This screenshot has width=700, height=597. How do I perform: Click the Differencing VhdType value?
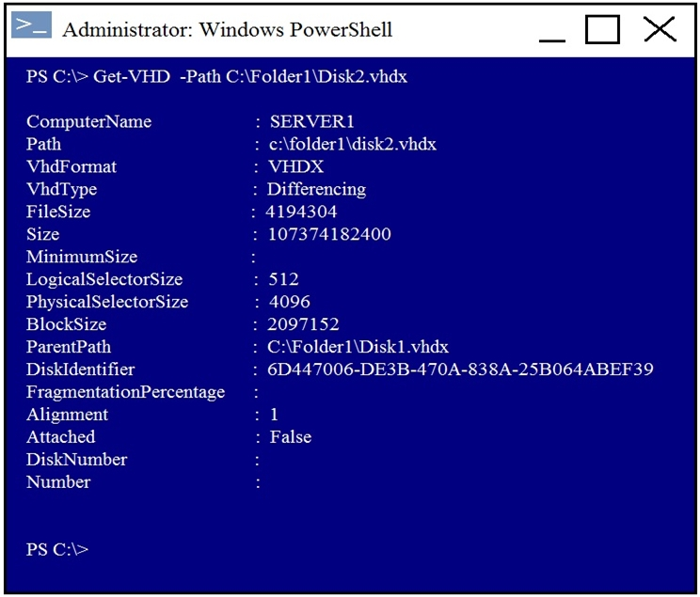[x=316, y=189]
